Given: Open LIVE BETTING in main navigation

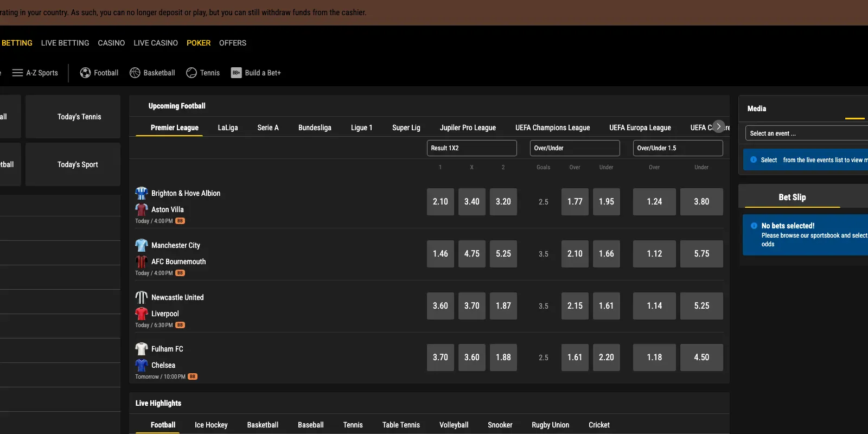Looking at the screenshot, I should click(65, 43).
